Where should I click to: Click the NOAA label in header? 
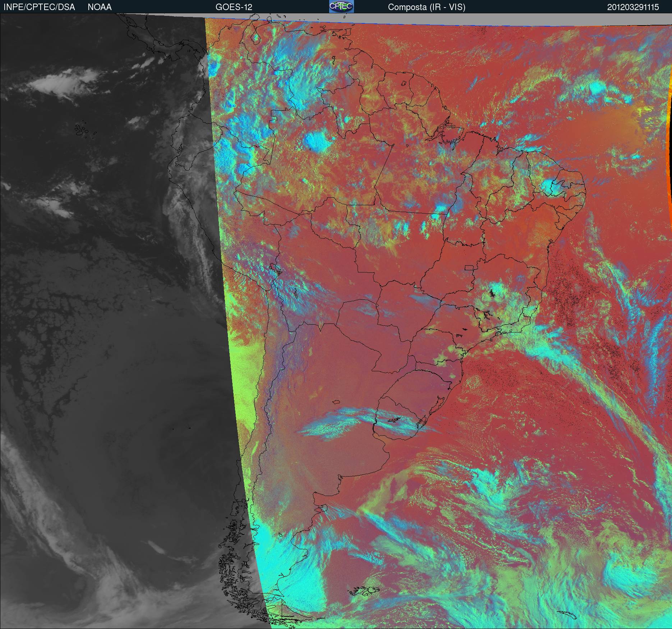click(100, 7)
